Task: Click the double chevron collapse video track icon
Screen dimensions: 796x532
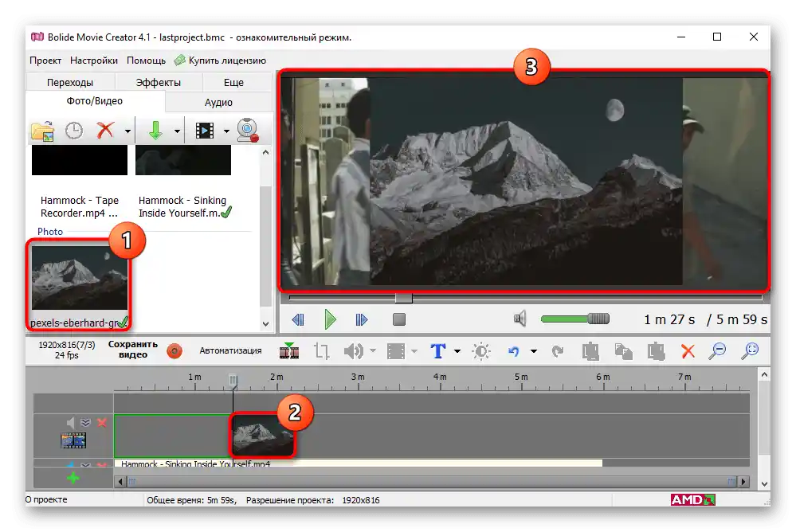Action: tap(86, 422)
